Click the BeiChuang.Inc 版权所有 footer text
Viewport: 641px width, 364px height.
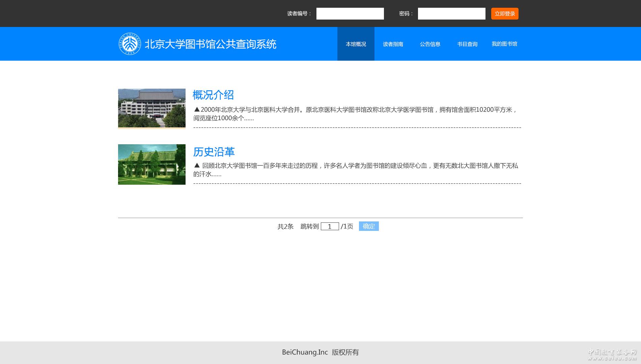click(x=320, y=352)
